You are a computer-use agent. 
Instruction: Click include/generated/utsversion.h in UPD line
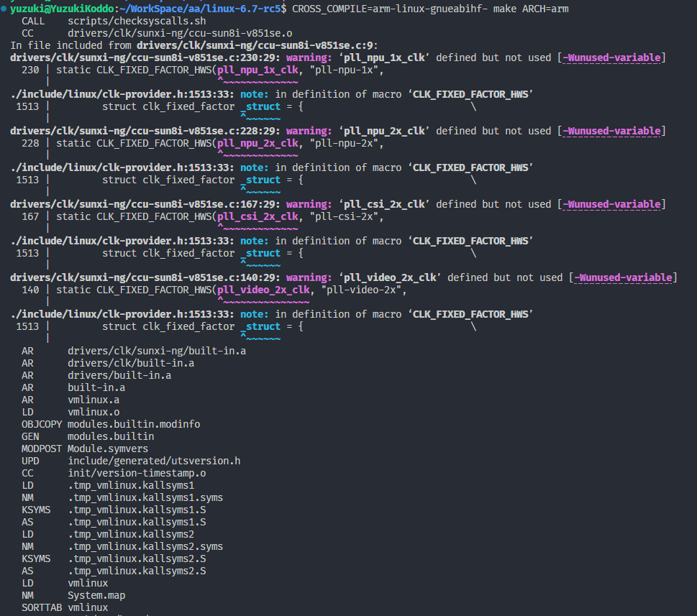(x=154, y=461)
